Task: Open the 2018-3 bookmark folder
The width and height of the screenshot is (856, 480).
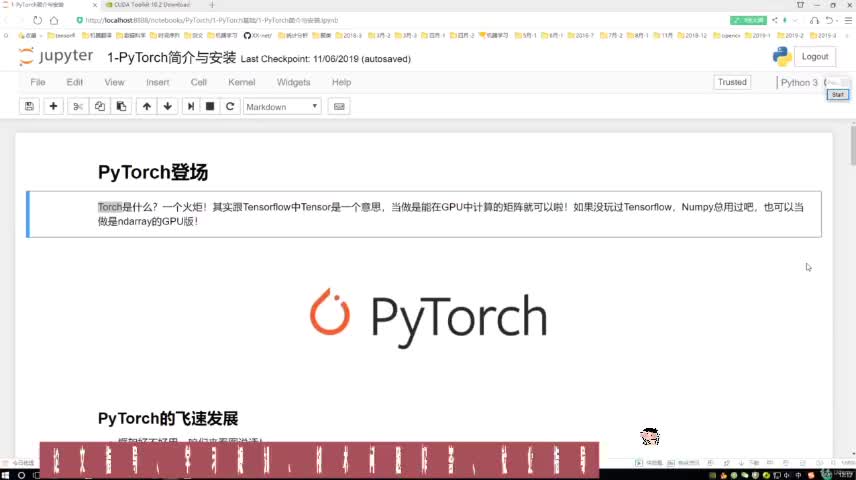Action: click(x=348, y=35)
